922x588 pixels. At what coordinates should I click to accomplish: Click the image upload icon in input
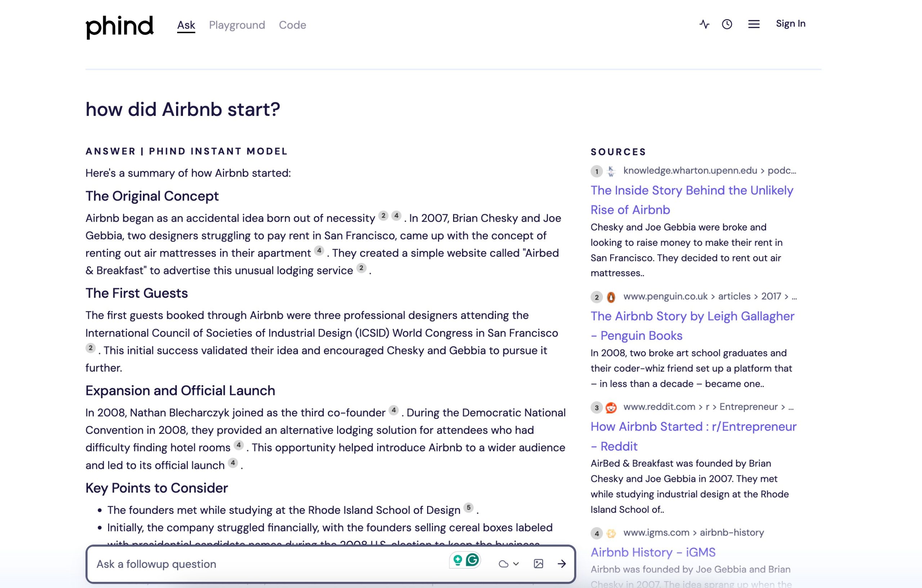tap(538, 563)
